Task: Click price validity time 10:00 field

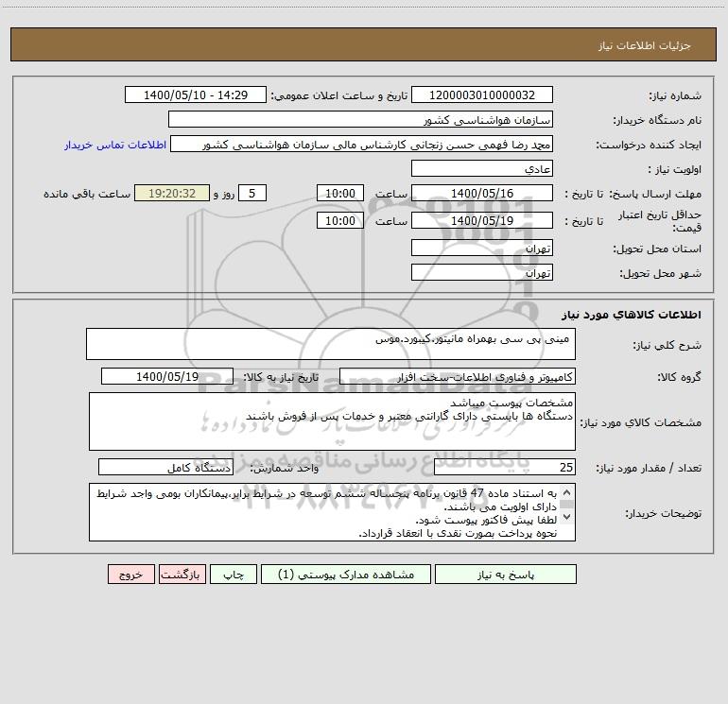Action: pyautogui.click(x=339, y=220)
